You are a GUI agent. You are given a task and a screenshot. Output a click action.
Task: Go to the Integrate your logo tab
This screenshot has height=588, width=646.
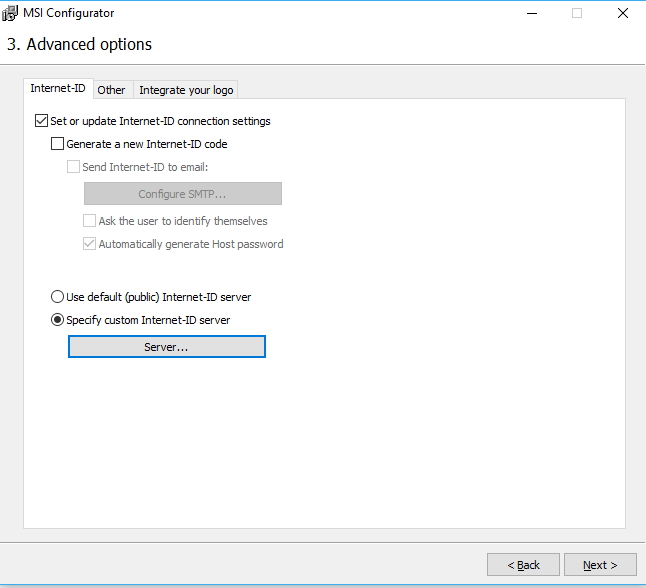[186, 90]
